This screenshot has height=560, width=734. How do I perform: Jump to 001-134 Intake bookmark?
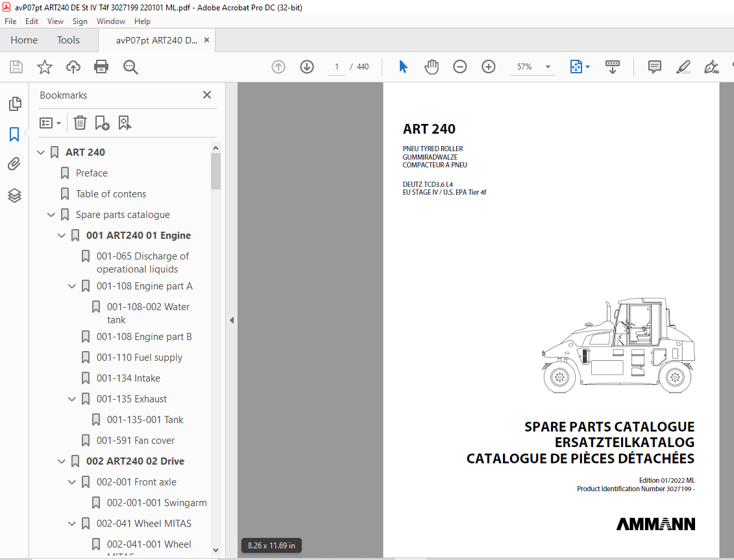128,378
